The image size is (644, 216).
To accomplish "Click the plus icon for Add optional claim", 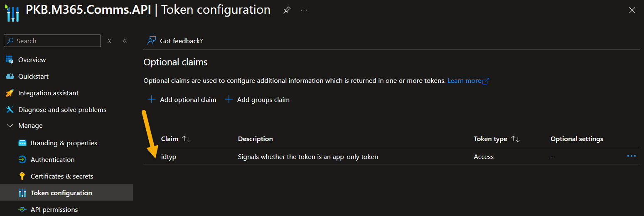I will (152, 99).
